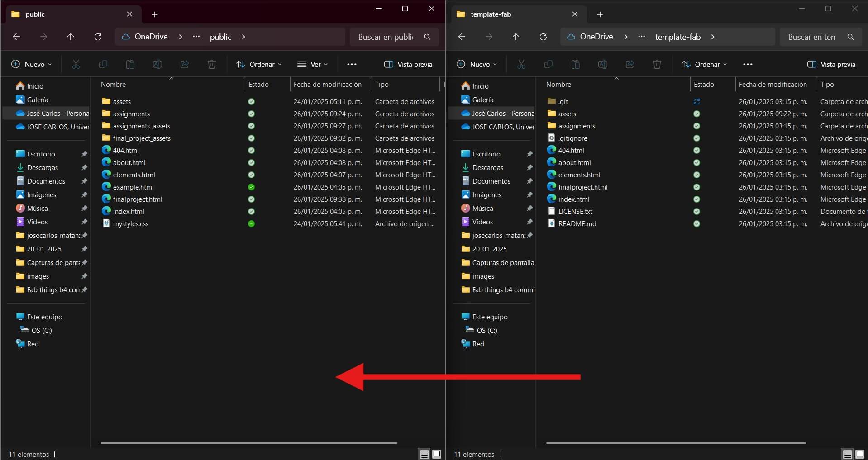Click Cut icon in template-fab window toolbar
The image size is (868, 460).
pos(521,64)
